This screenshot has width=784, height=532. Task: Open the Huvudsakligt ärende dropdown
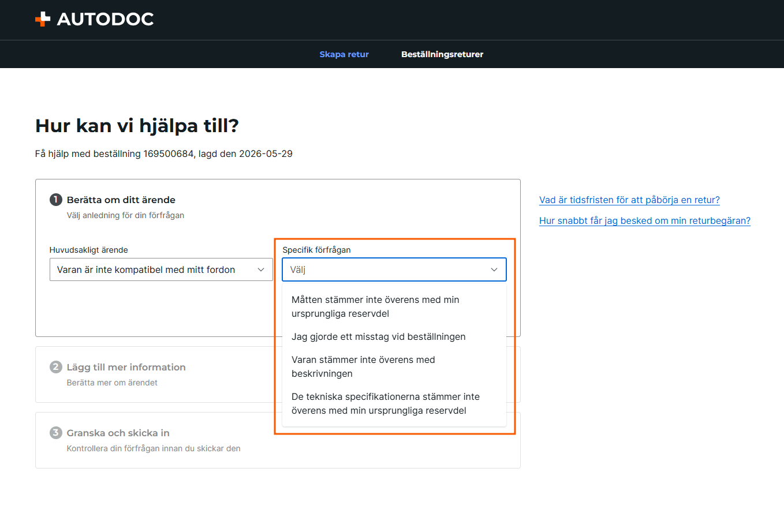click(x=161, y=269)
